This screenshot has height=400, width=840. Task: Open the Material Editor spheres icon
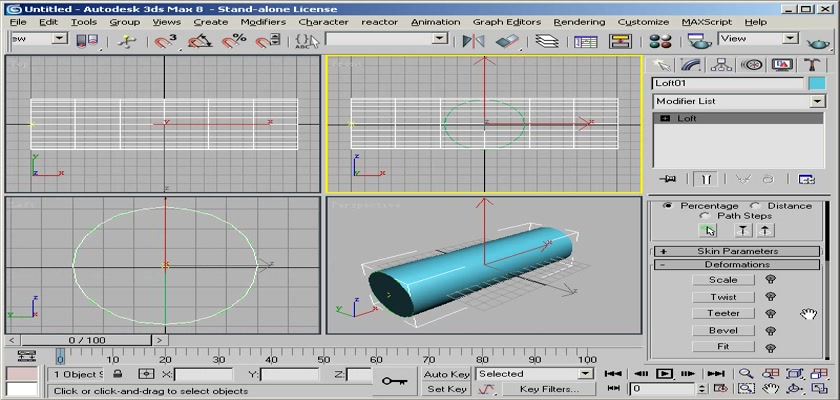660,41
